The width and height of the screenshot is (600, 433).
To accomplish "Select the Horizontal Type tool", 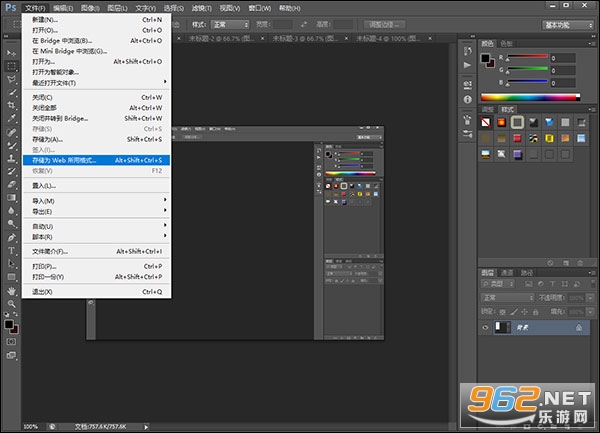I will coord(11,251).
